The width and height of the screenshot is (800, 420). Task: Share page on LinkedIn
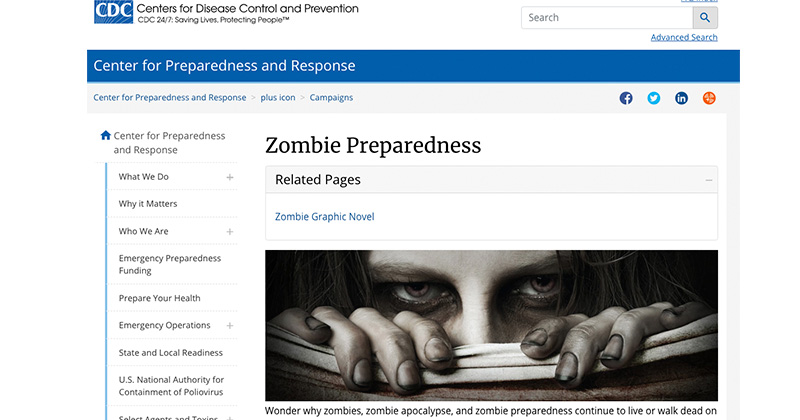[x=681, y=98]
